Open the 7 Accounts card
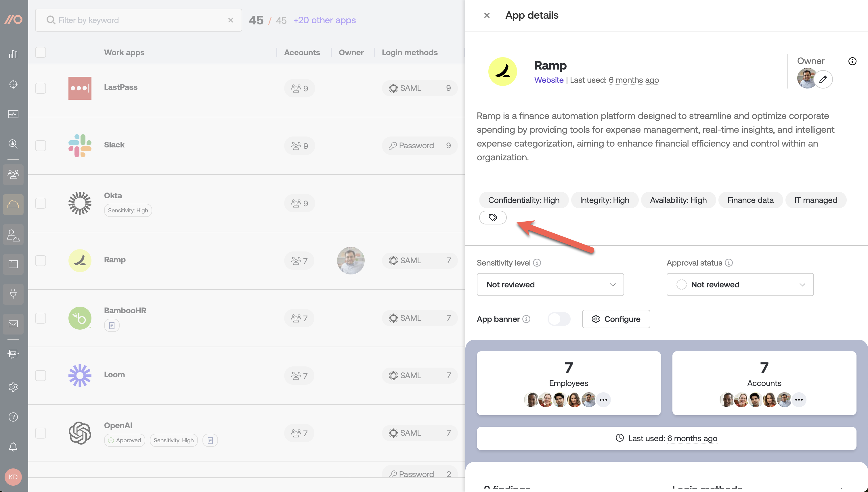 click(x=764, y=383)
